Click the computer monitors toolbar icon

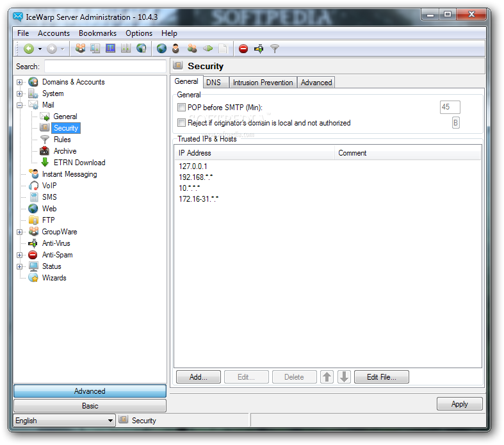pyautogui.click(x=95, y=49)
